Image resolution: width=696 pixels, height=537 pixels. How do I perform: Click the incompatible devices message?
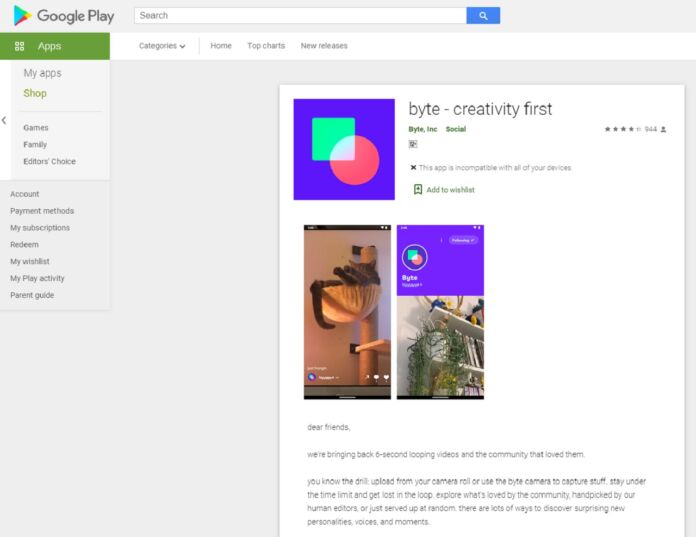click(x=490, y=168)
